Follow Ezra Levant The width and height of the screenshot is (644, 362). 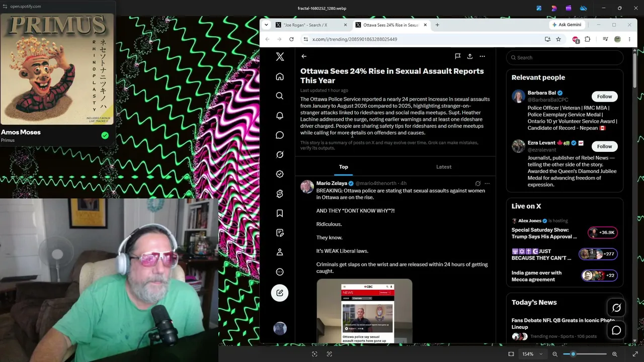coord(604,146)
